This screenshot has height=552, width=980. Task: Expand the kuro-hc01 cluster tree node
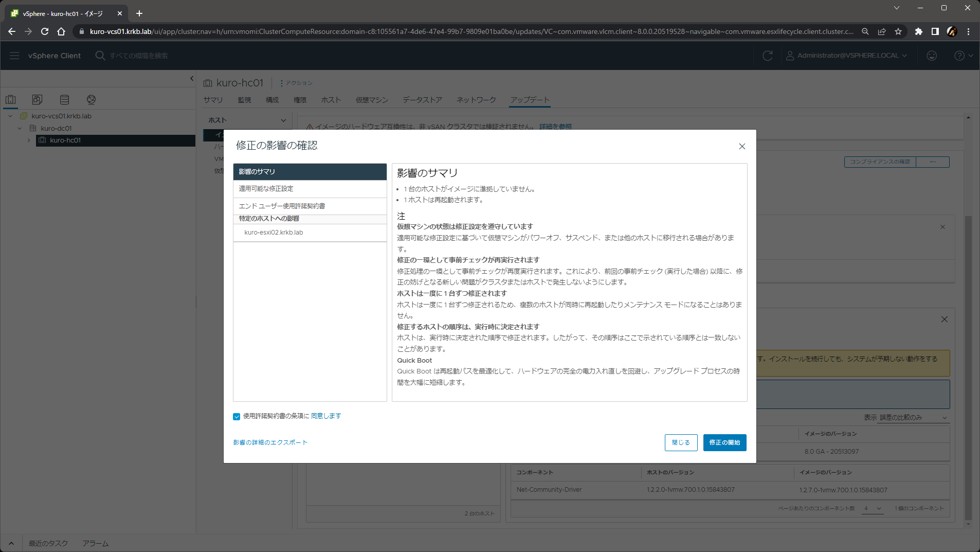(x=29, y=140)
